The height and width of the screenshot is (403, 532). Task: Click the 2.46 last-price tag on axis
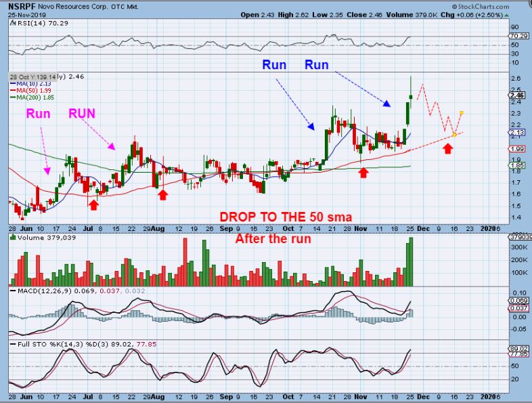click(518, 96)
